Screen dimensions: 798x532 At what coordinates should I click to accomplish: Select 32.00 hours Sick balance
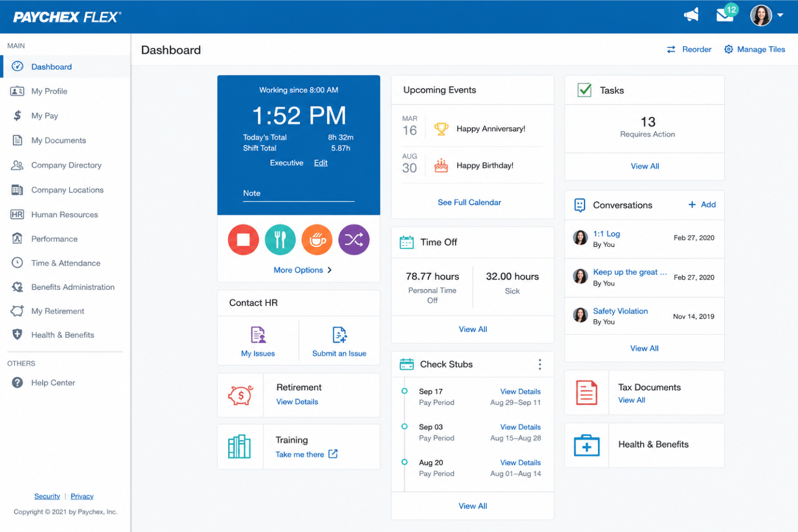[512, 283]
